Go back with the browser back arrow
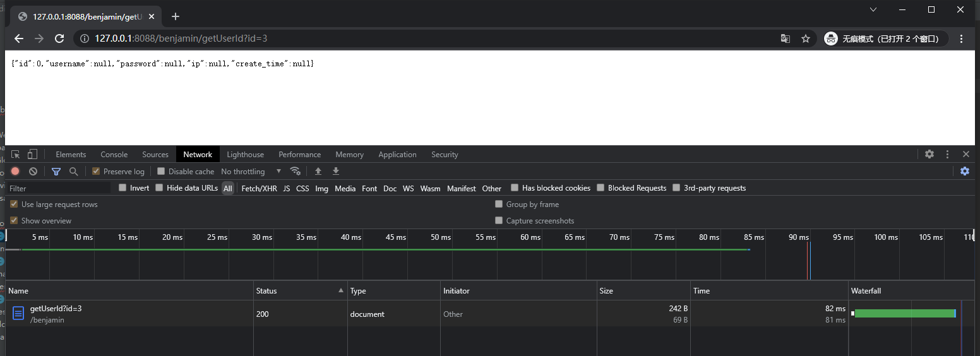The image size is (980, 356). click(x=19, y=39)
